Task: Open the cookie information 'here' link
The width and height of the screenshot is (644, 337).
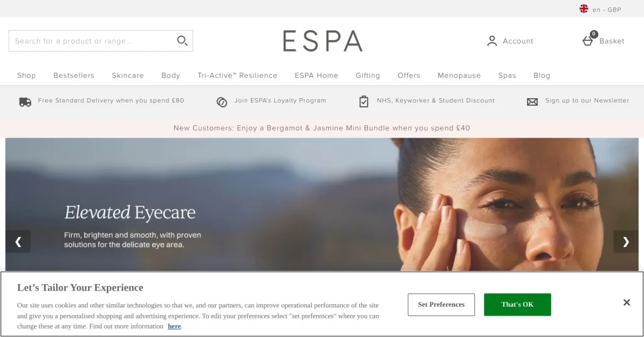Action: coord(174,326)
